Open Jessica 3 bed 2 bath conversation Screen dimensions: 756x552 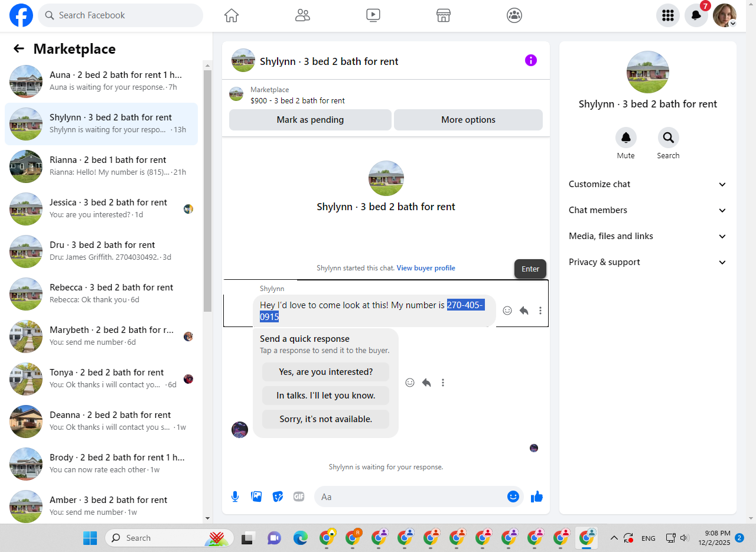pyautogui.click(x=102, y=209)
